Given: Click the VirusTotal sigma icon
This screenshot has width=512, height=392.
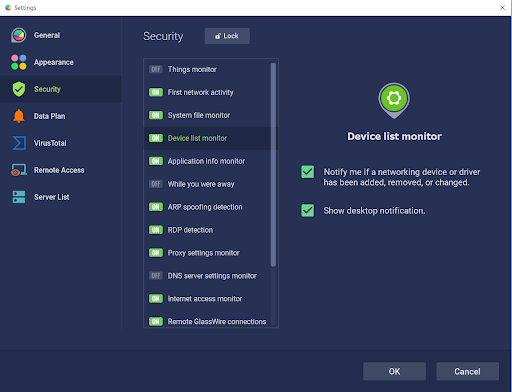Looking at the screenshot, I should pos(19,143).
